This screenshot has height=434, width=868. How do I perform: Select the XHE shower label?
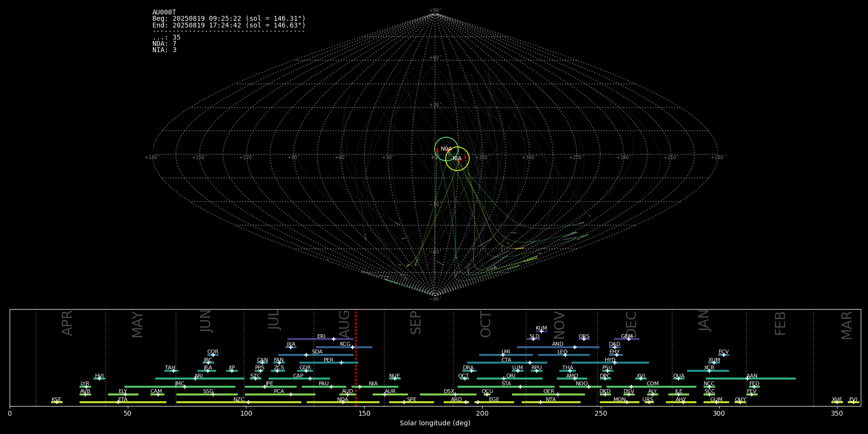pyautogui.click(x=837, y=400)
